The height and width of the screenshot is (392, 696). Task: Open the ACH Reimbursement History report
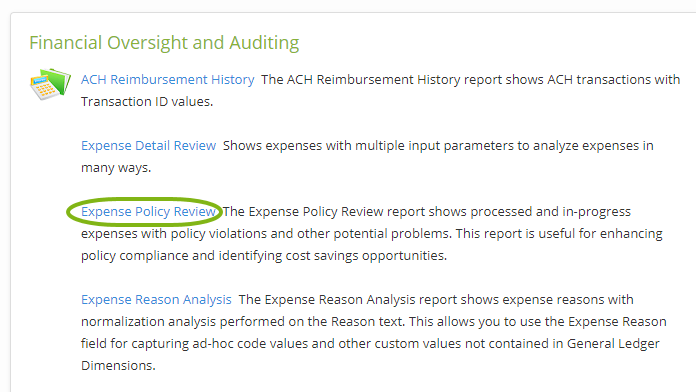coord(167,79)
